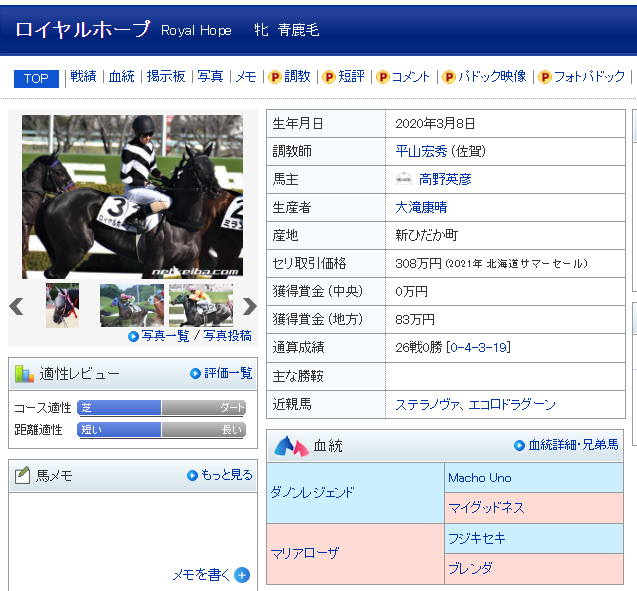Click the owner silk icon beside 高野英彦

(x=404, y=179)
